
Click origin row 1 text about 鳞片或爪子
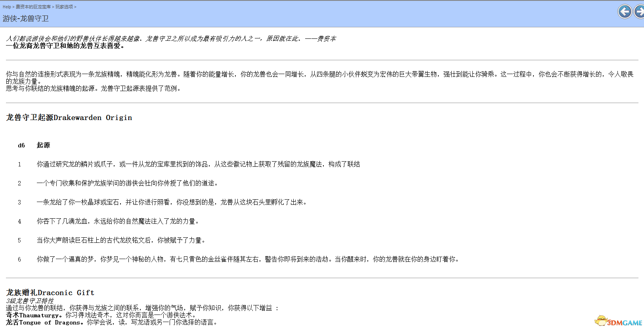(x=199, y=164)
